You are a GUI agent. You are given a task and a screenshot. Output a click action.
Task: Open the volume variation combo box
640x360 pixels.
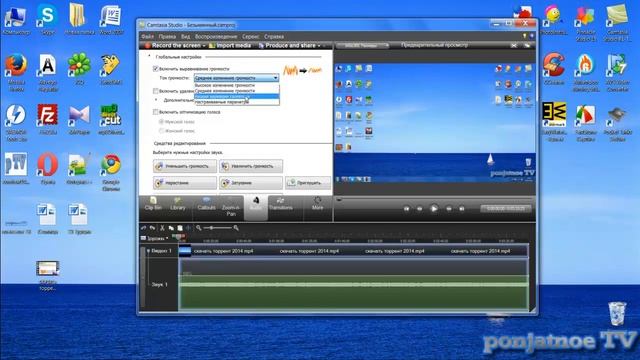click(x=236, y=78)
